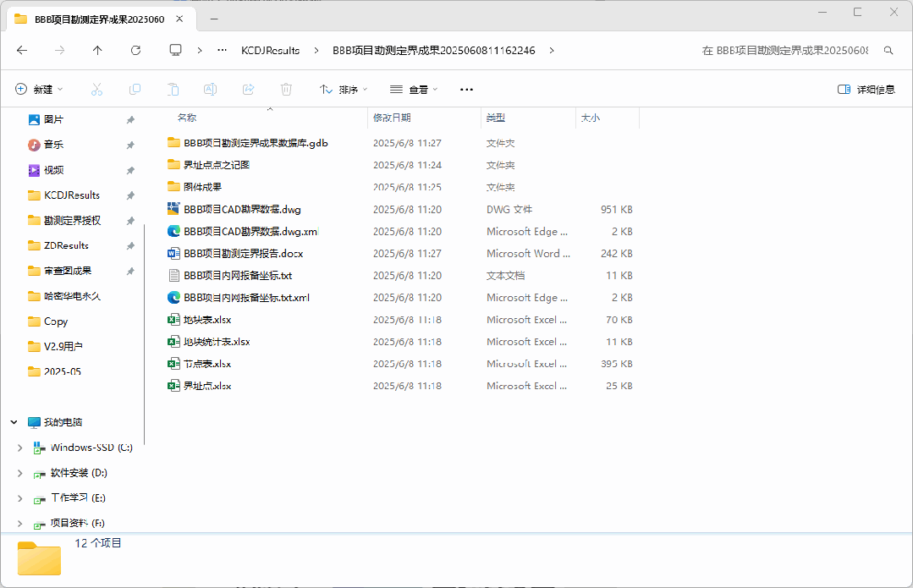Click the Copy icon in toolbar
Screen dimensions: 913x588
click(135, 89)
